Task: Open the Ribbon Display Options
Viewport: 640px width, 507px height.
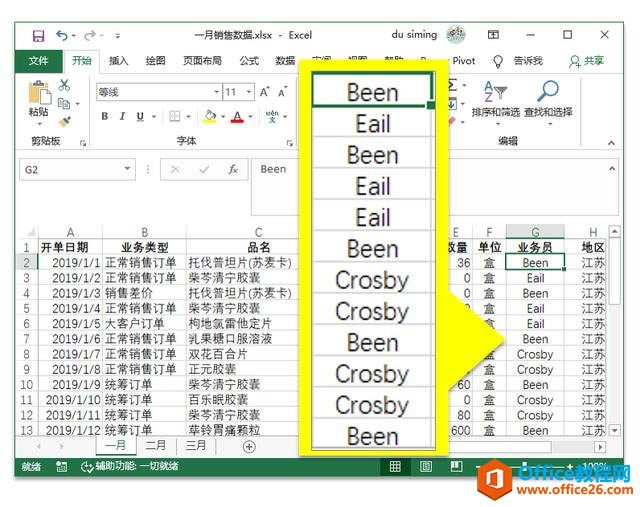Action: (493, 35)
